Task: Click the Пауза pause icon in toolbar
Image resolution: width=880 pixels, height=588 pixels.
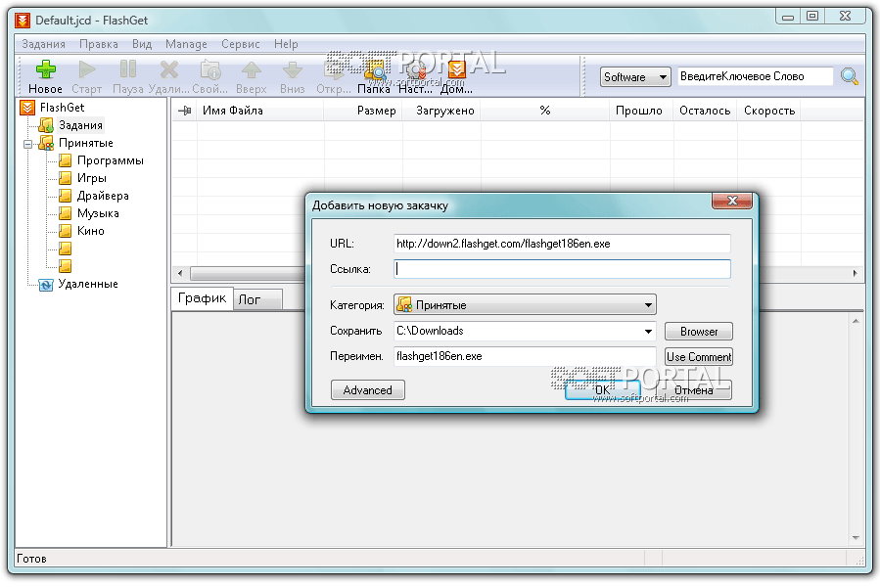Action: tap(128, 69)
